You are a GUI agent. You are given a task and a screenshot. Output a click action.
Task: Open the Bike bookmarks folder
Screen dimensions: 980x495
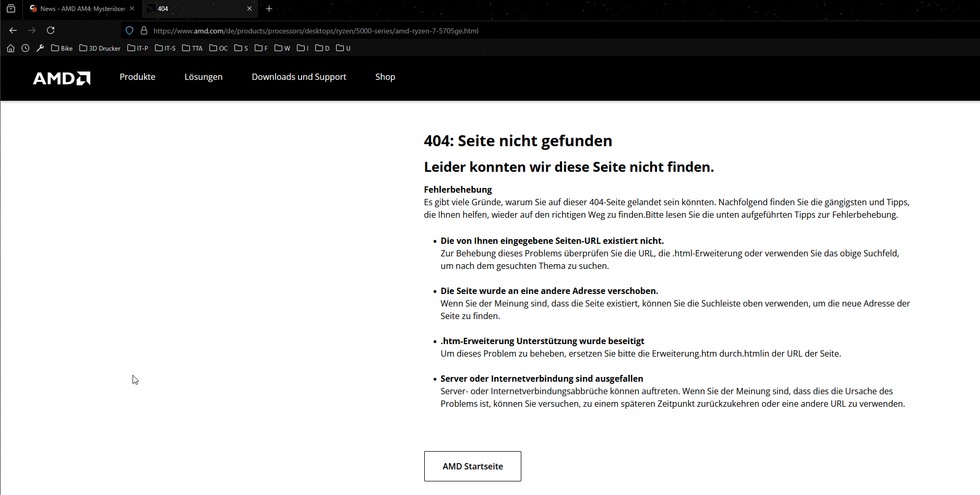click(x=62, y=48)
